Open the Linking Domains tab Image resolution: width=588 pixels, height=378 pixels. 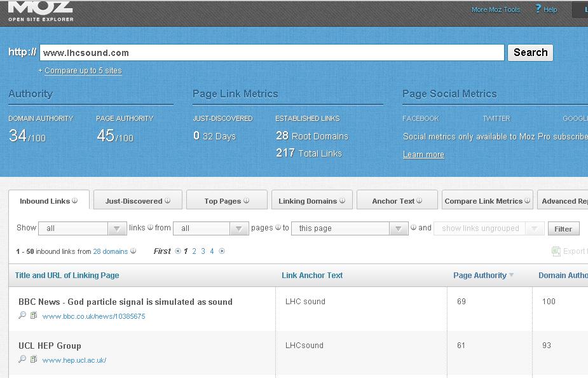311,200
